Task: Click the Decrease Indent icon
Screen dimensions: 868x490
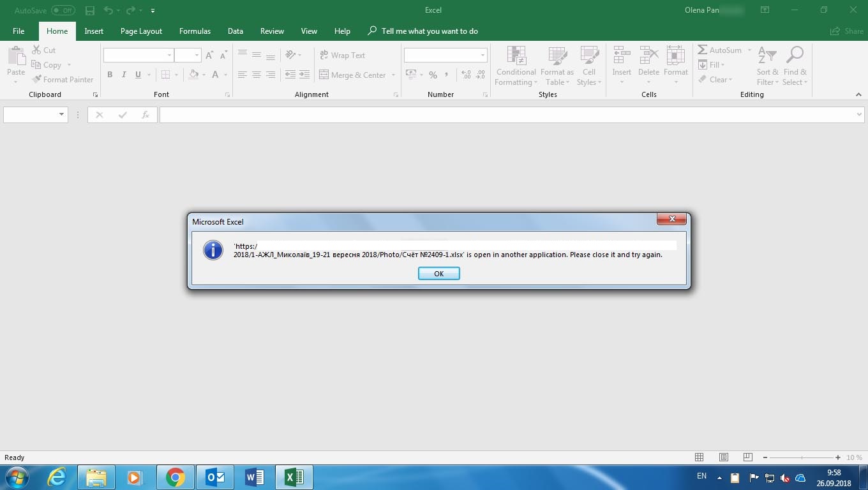Action: click(x=290, y=75)
